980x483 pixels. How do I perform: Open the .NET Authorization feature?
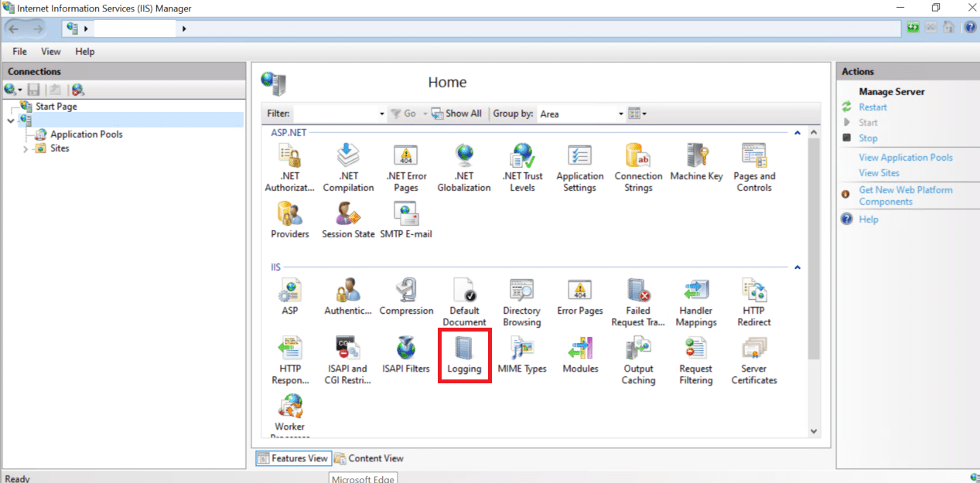pyautogui.click(x=290, y=168)
